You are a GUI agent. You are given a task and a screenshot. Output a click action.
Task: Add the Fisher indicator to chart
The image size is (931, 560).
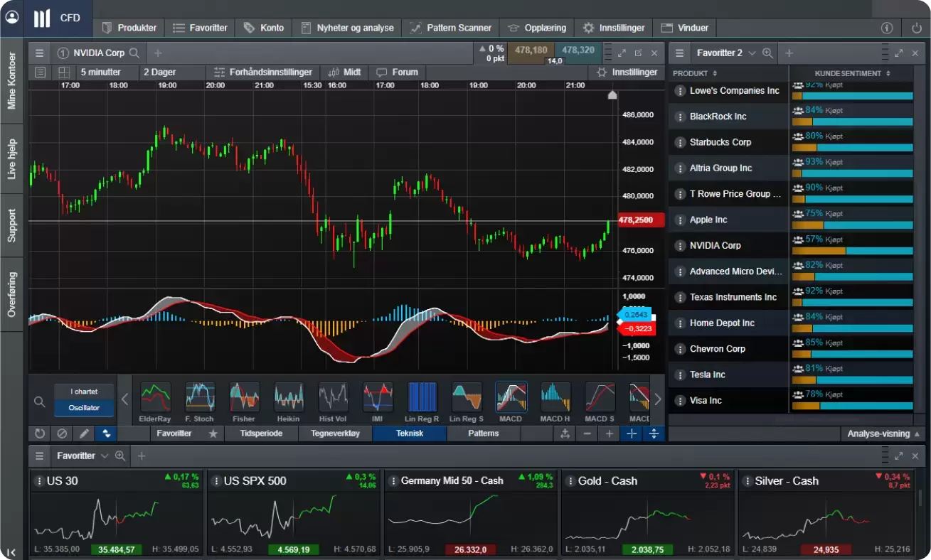pos(244,397)
